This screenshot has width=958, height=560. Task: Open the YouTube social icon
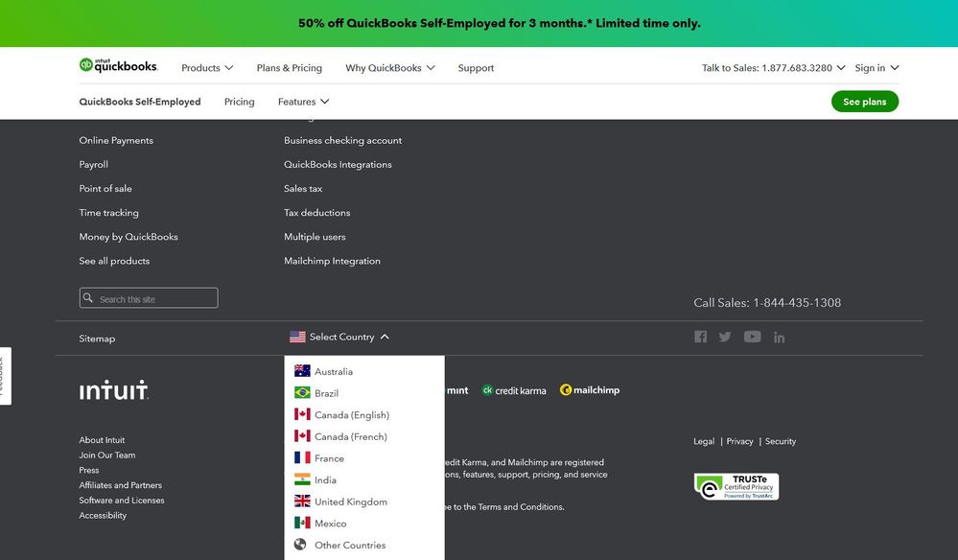752,337
